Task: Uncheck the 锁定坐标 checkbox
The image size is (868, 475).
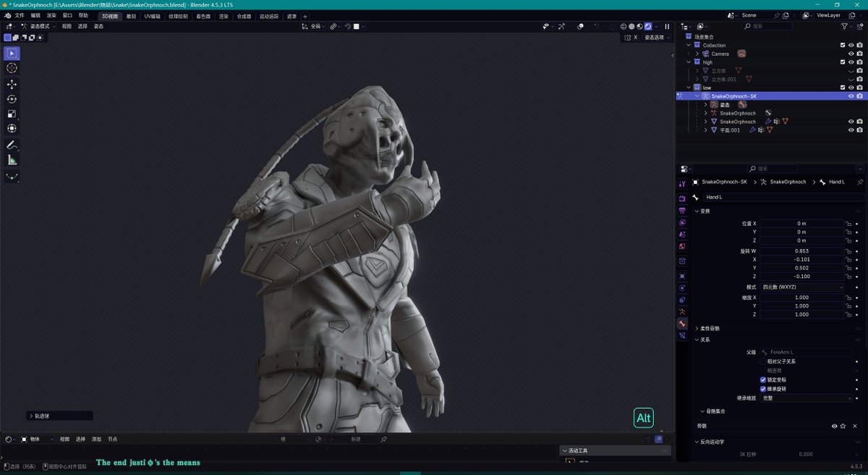Action: (x=763, y=379)
